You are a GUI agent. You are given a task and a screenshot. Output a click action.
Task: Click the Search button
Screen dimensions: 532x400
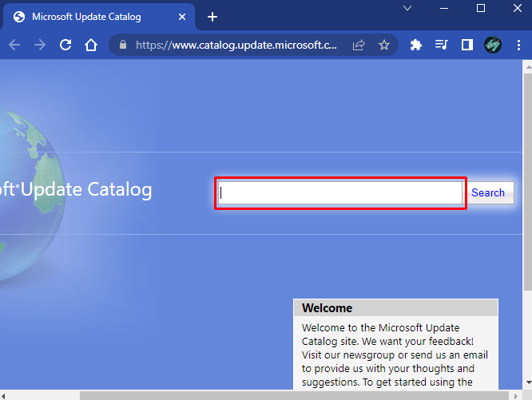click(488, 193)
